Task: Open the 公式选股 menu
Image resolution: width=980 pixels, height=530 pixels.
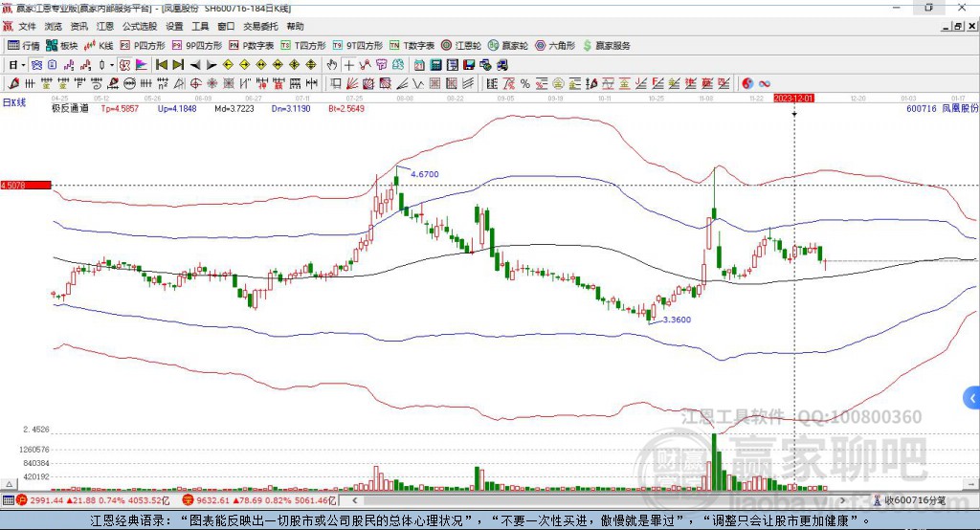Action: tap(140, 26)
